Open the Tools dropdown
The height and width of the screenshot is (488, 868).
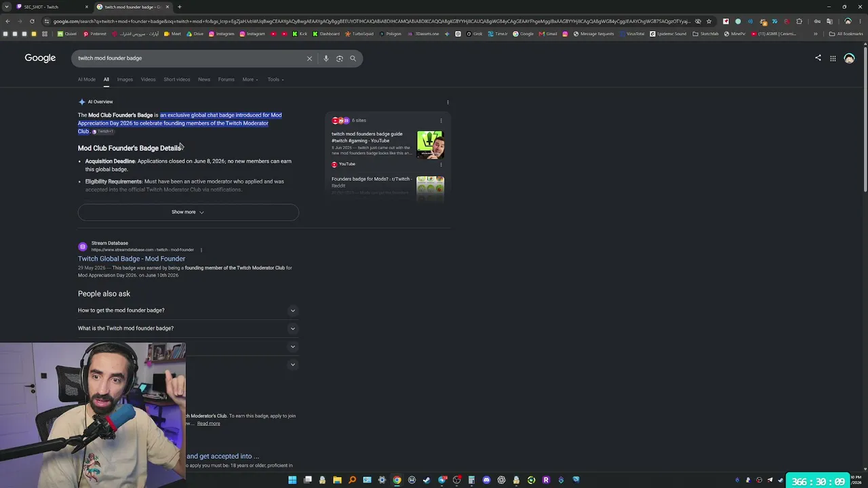click(275, 79)
